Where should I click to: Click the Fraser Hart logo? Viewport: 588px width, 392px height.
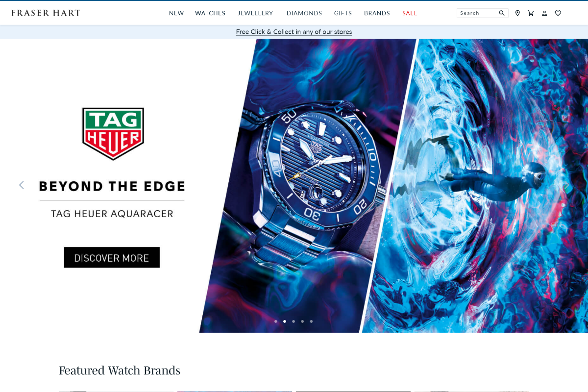coord(46,13)
